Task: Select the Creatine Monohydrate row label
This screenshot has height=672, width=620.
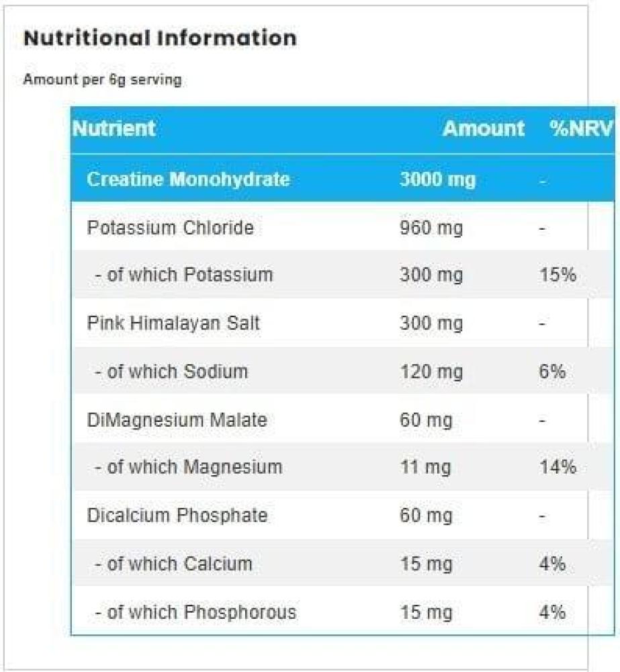Action: click(x=189, y=179)
